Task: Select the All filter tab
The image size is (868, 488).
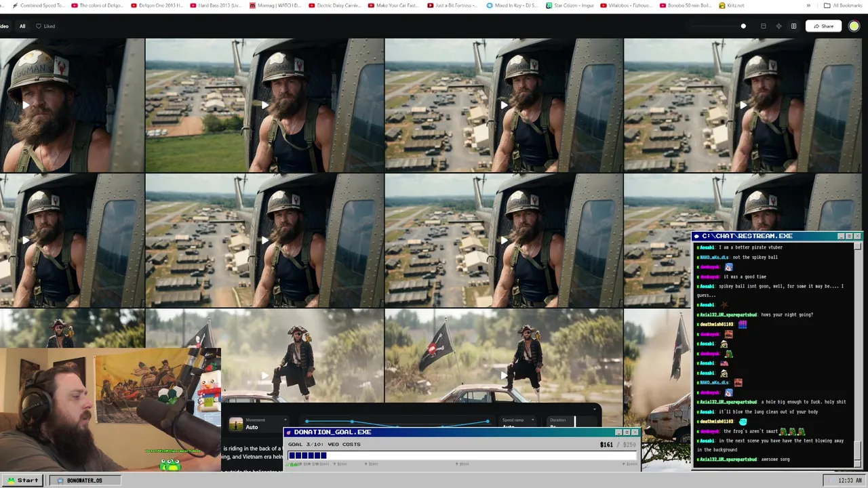Action: pos(22,26)
